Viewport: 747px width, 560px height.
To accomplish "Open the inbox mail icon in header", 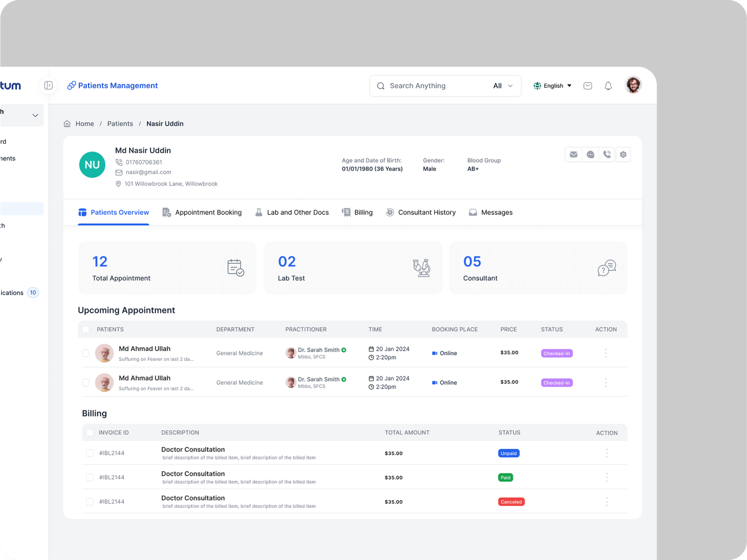I will click(588, 86).
